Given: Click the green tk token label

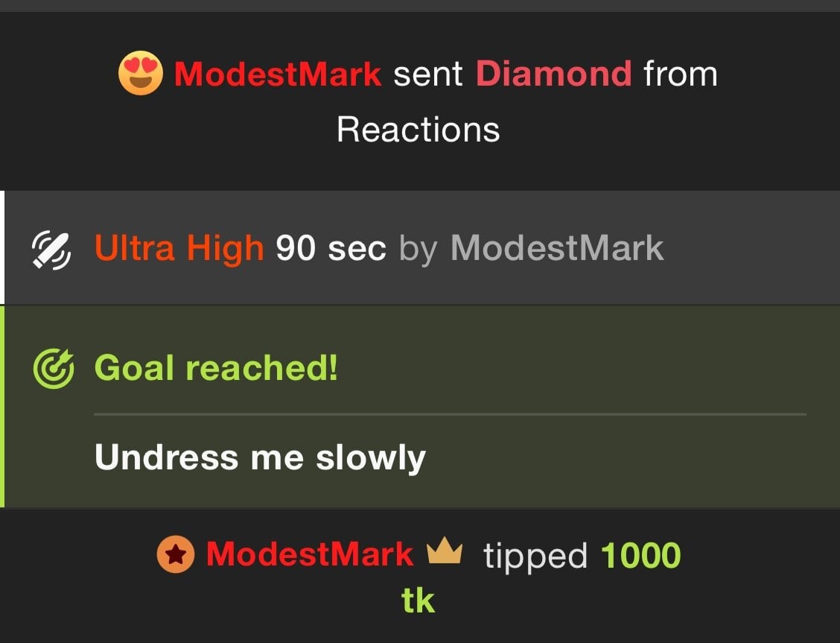Looking at the screenshot, I should coord(418,601).
